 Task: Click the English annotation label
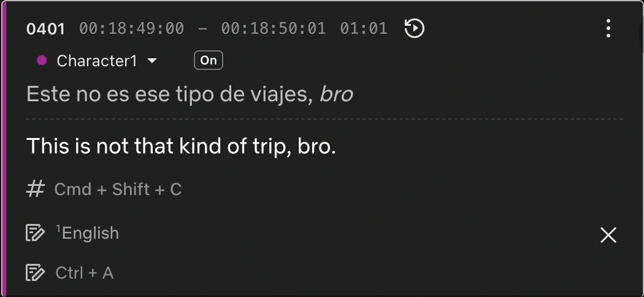(x=90, y=233)
